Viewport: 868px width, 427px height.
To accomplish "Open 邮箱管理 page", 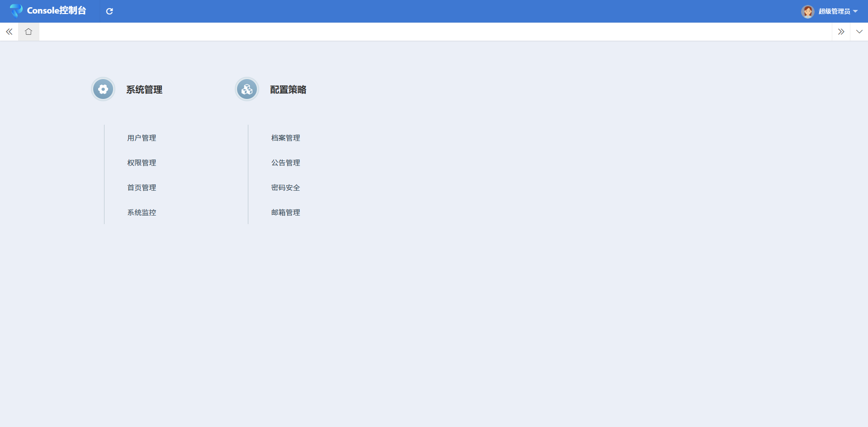I will click(285, 212).
